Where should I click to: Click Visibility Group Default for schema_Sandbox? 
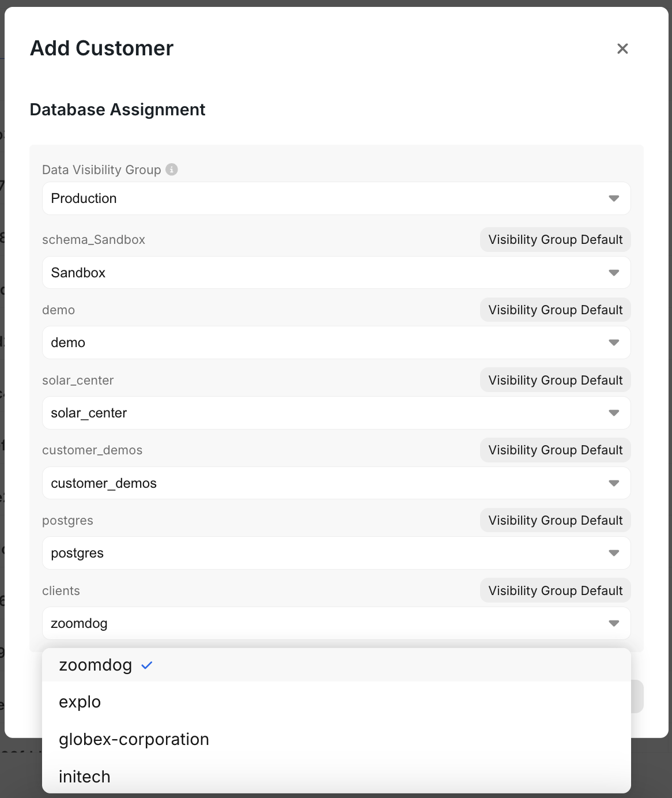tap(555, 239)
